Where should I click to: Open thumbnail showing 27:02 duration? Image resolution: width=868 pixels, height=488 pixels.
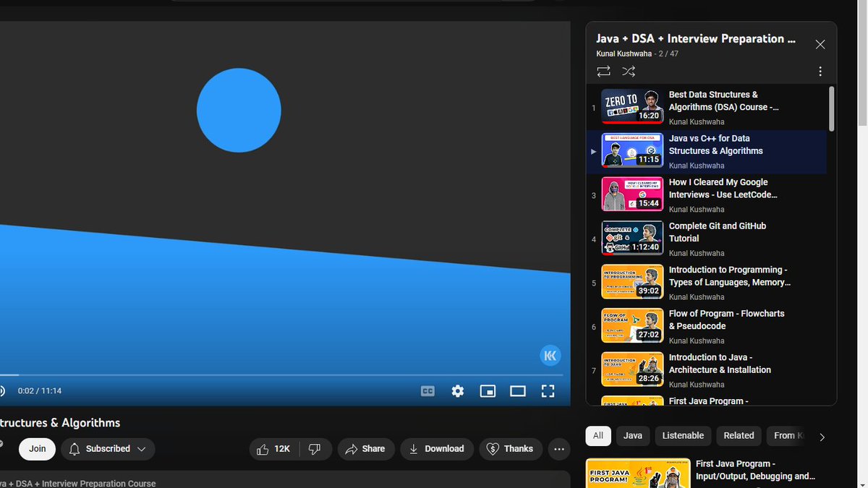tap(632, 325)
